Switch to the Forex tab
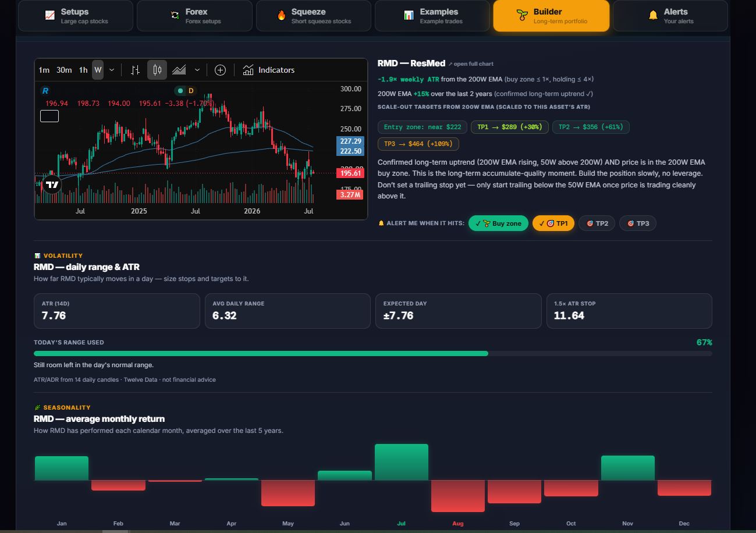 pos(194,16)
